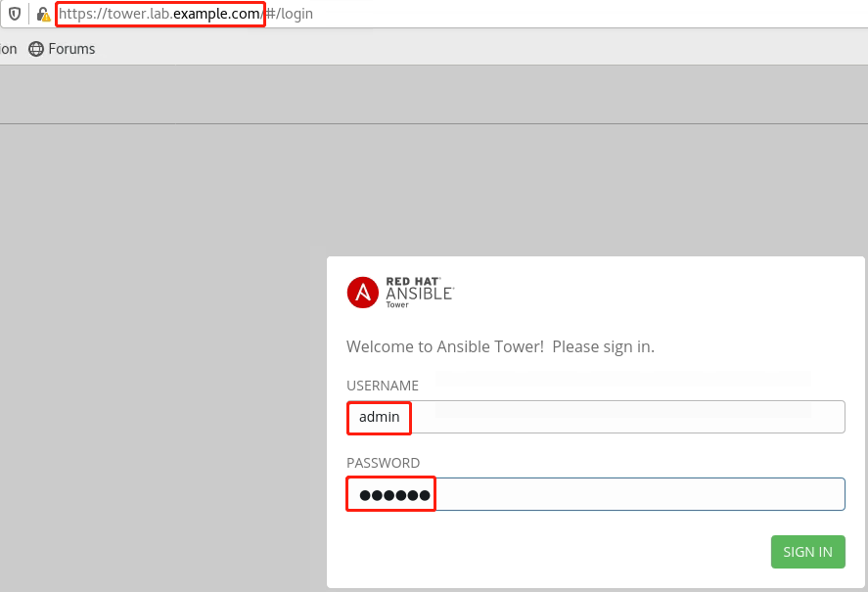Click the Red Hat Ansible Tower wordmark

[420, 292]
